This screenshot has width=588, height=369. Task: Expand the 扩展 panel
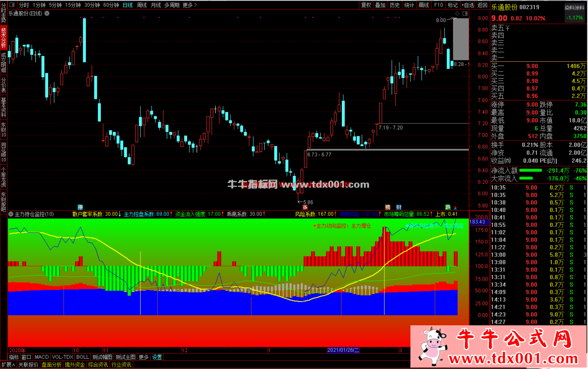tap(8, 365)
